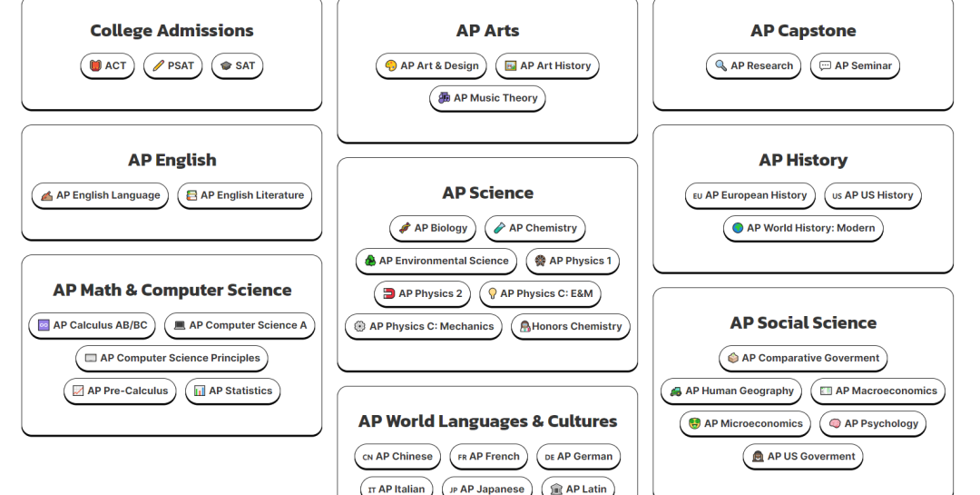Click the AP Computer Science Principles keyboard icon

(91, 358)
